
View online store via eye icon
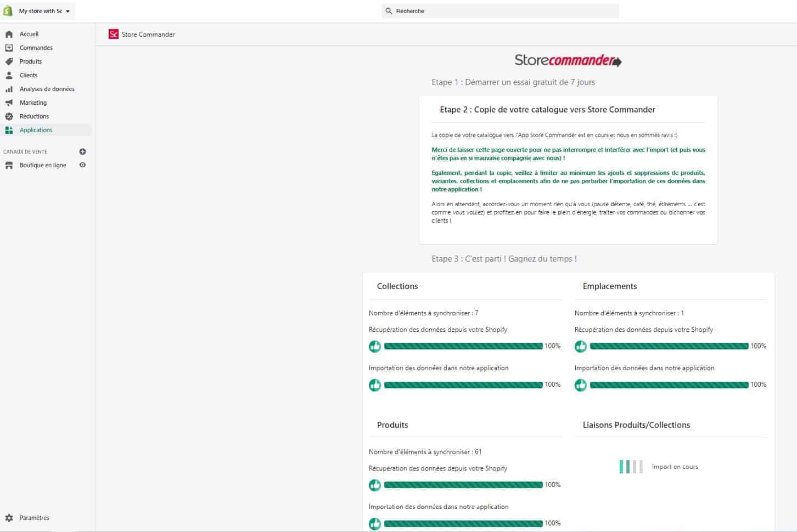pos(82,165)
